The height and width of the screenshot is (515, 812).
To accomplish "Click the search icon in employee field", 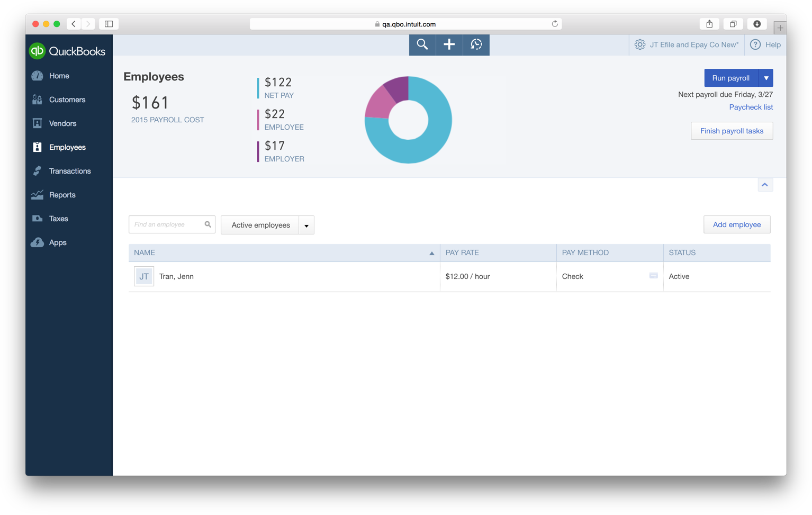I will click(208, 224).
